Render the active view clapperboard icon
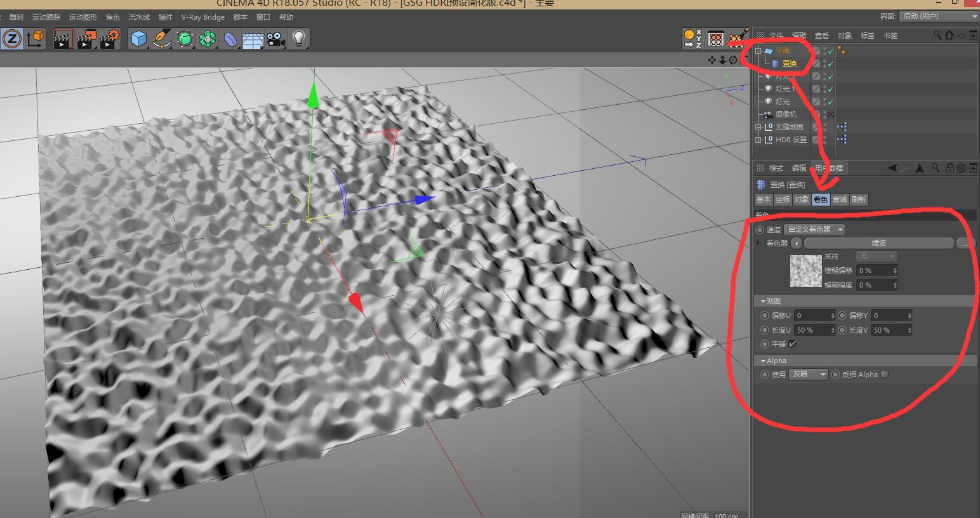 [x=63, y=39]
